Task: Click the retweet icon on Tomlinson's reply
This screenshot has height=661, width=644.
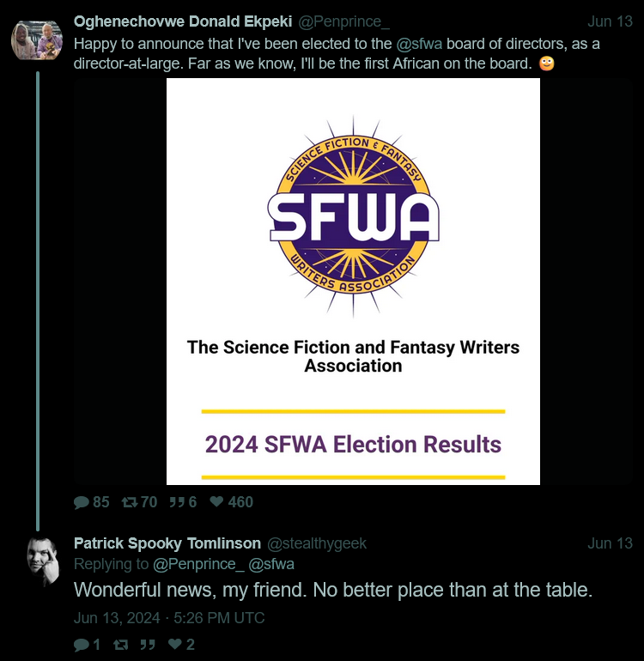Action: (121, 645)
